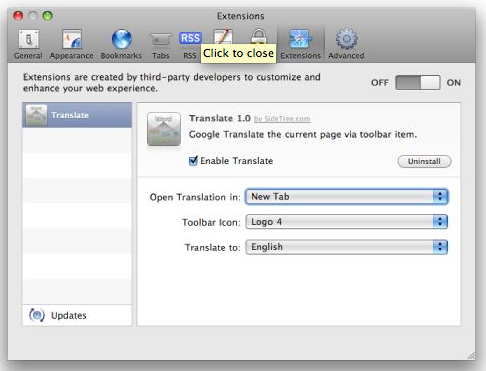Toggle the Extensions OFF/ON switch

[x=417, y=82]
